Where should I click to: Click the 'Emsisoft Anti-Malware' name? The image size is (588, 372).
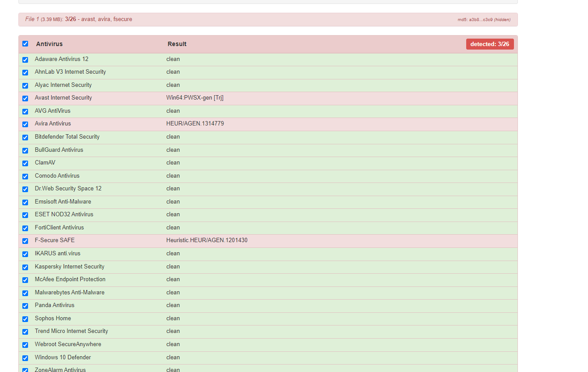[63, 202]
